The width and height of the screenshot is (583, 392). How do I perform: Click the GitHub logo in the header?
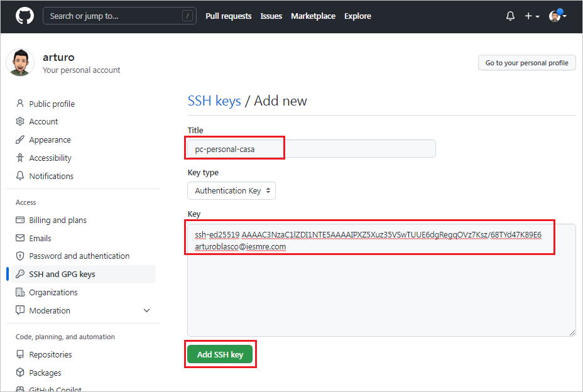click(x=24, y=16)
